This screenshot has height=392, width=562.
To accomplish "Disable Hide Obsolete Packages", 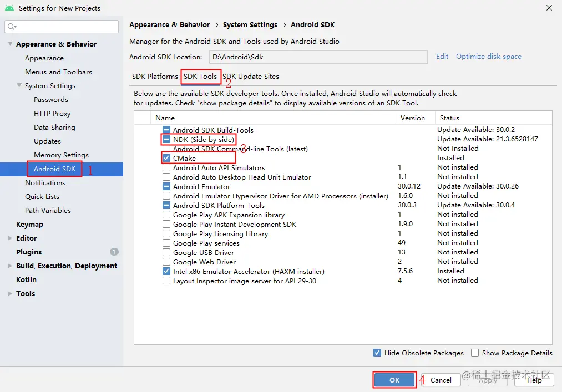I will point(377,353).
